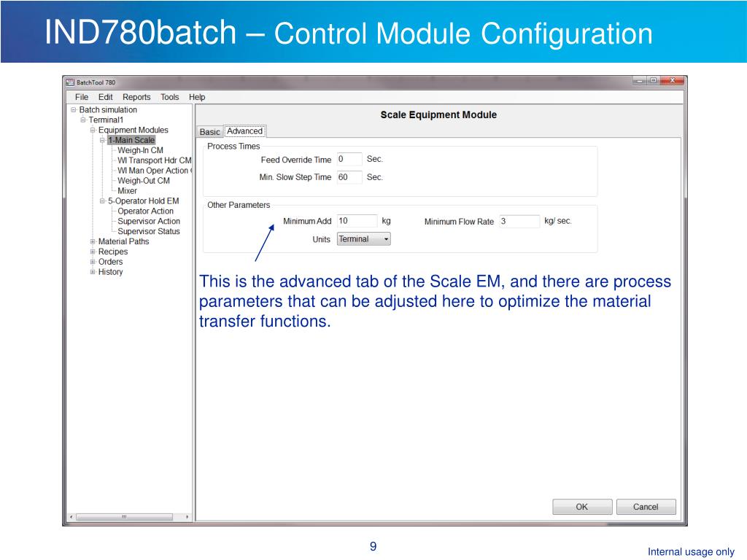
Task: Maximize the BatchTool 780 window
Action: 654,81
